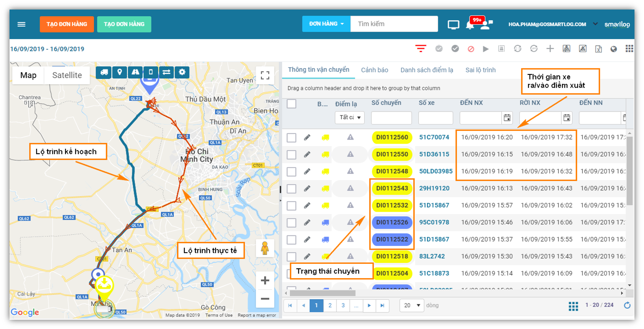Click the Tìm kiếm search field
The width and height of the screenshot is (644, 329).
(394, 24)
